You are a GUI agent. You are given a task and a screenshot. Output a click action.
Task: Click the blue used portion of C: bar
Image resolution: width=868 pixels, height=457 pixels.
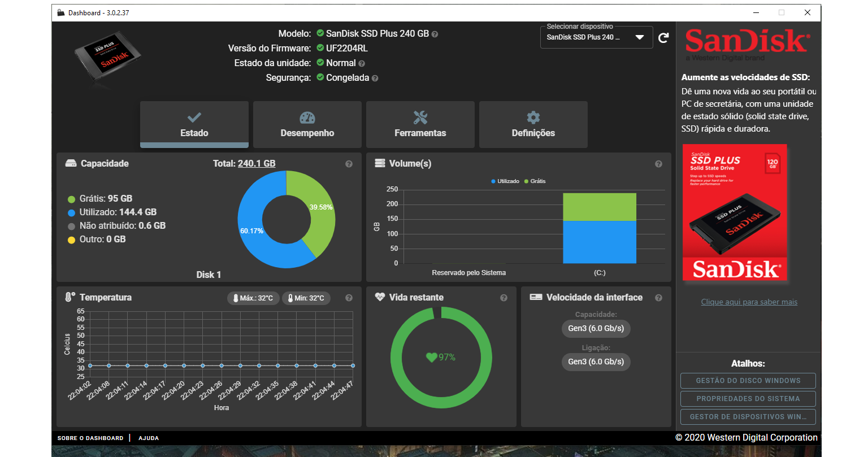coord(600,242)
